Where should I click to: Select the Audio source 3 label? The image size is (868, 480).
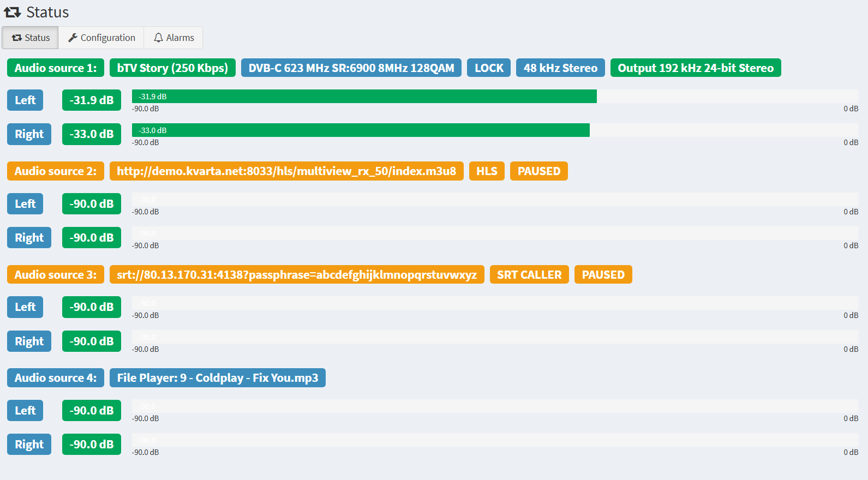click(x=56, y=274)
